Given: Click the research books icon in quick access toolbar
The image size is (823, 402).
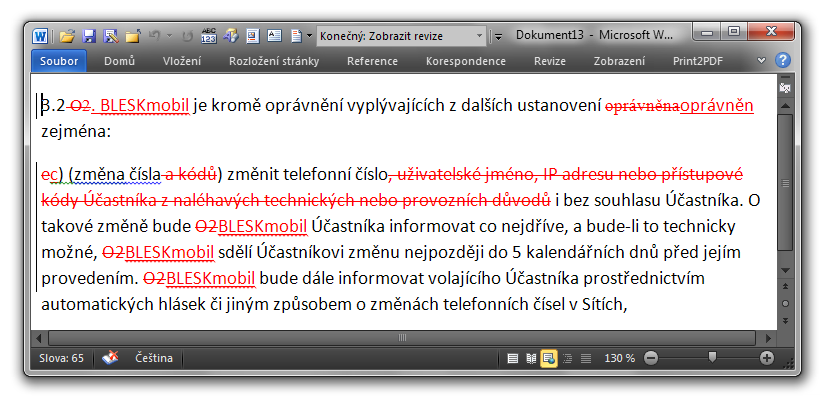Looking at the screenshot, I should tap(231, 36).
